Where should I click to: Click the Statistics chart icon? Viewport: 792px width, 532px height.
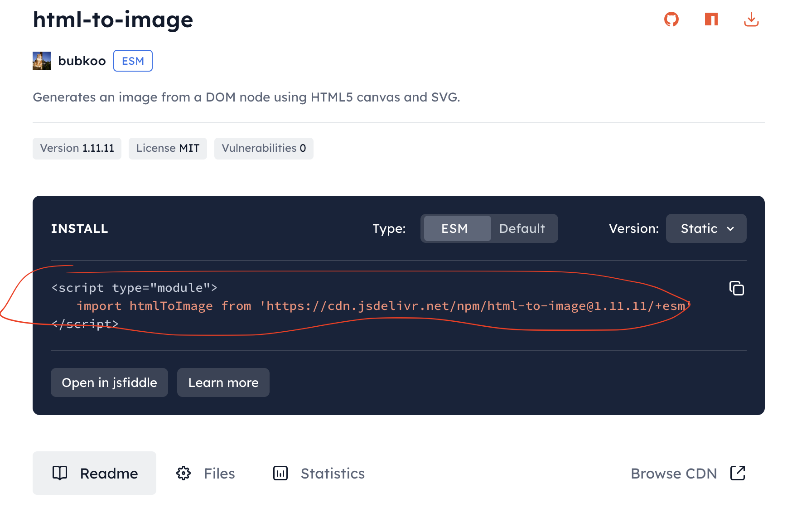[x=280, y=473]
